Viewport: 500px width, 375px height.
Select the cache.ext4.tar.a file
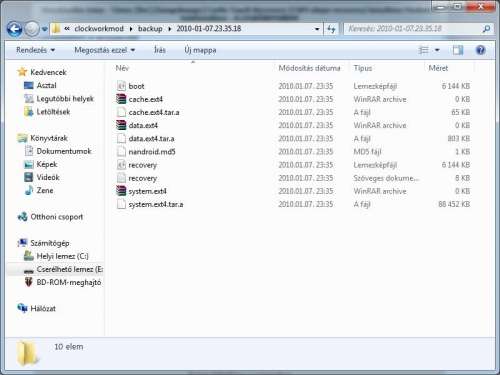click(x=154, y=113)
